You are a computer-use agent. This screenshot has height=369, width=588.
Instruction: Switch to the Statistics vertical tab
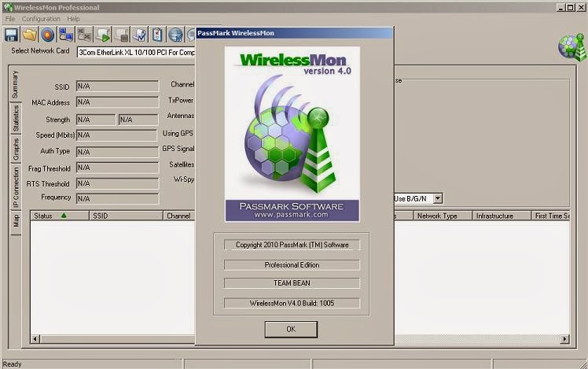16,118
